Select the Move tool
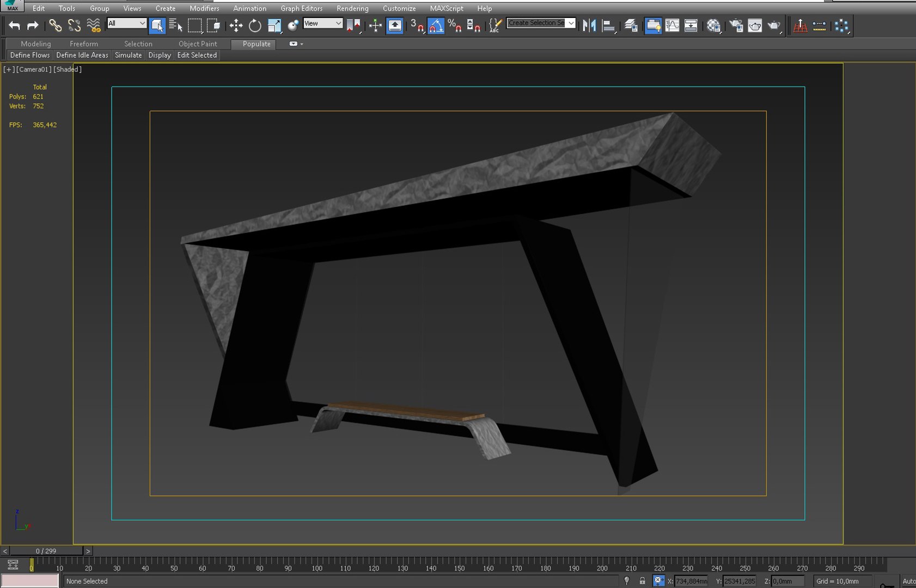The image size is (916, 588). (x=236, y=26)
